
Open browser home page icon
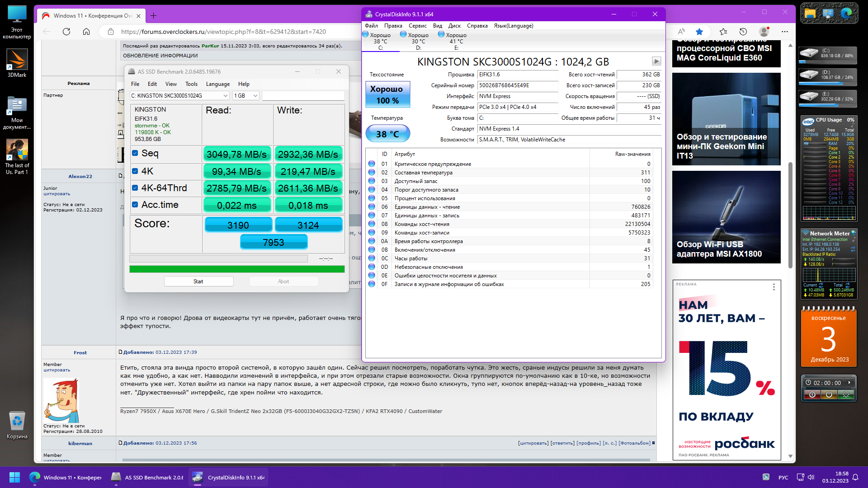pyautogui.click(x=86, y=32)
